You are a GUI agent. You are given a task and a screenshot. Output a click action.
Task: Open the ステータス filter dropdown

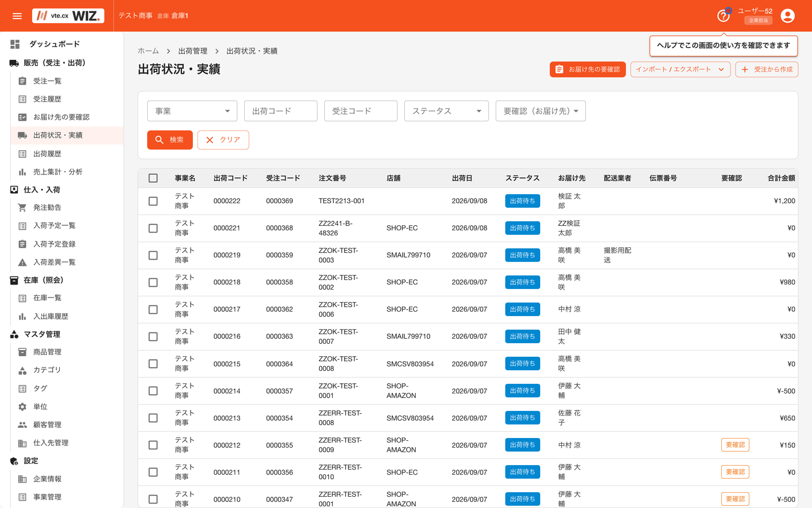(446, 111)
